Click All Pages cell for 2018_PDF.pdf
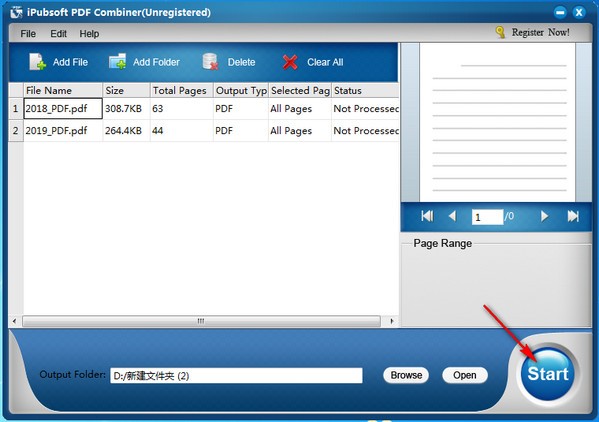 point(300,108)
